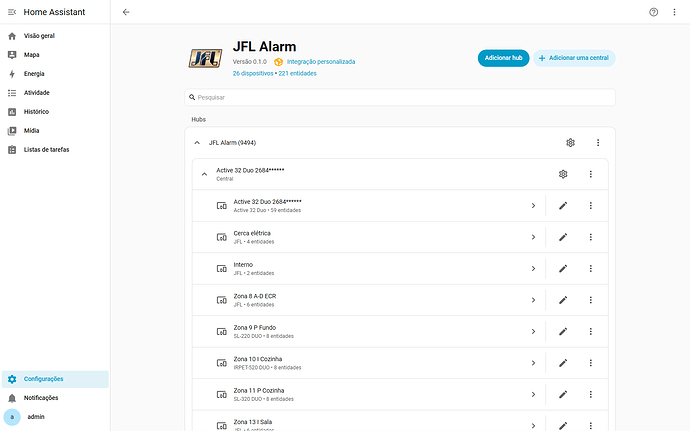This screenshot has width=690, height=431.
Task: Edit the Zona 11 P Cozinha device
Action: (563, 394)
